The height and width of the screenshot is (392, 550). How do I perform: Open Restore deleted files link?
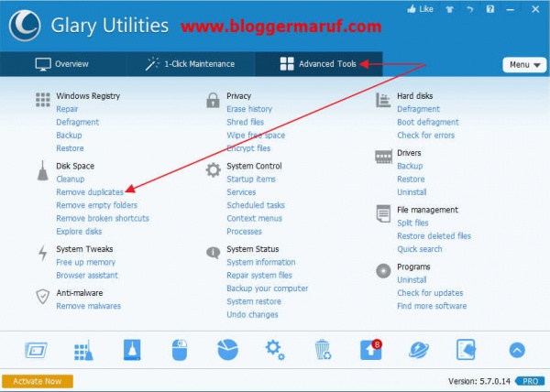pos(434,236)
